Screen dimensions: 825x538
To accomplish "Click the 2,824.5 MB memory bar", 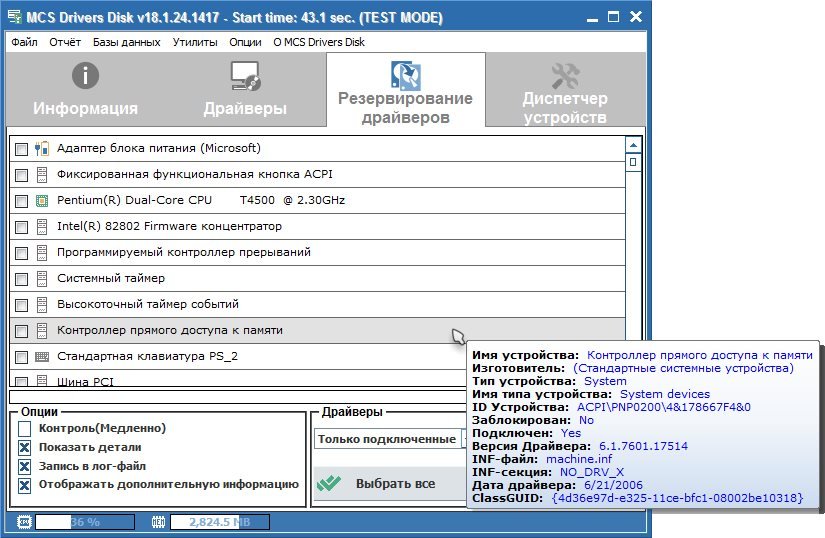I will [x=220, y=522].
